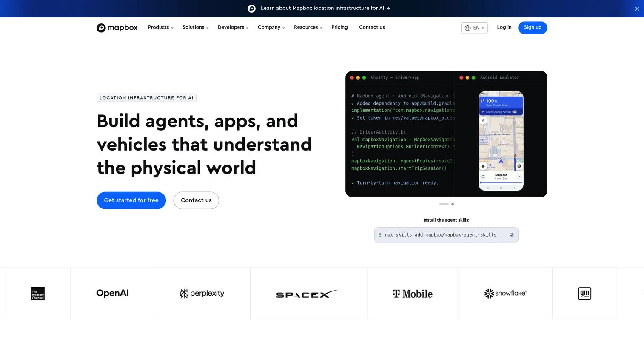Click the Ghostty driver-app terminal preview
644x362 pixels.
click(400, 134)
